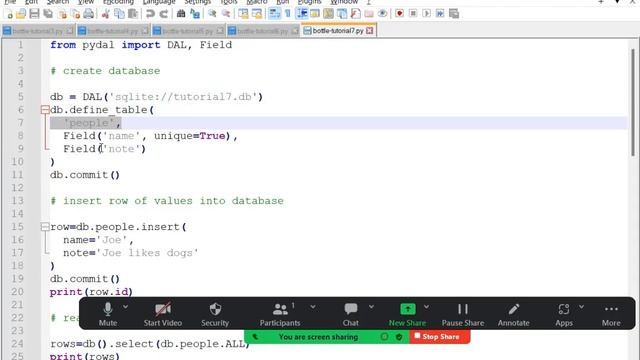This screenshot has width=640, height=360.
Task: Switch to the bottle-tutorial7.py tab
Action: (338, 31)
